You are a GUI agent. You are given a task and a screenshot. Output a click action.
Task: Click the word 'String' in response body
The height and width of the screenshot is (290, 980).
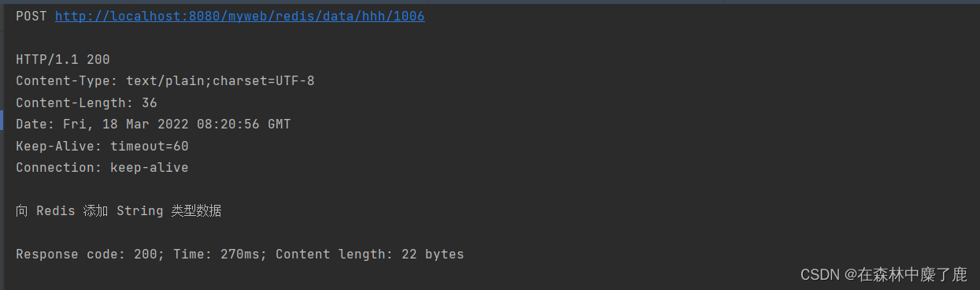[140, 211]
